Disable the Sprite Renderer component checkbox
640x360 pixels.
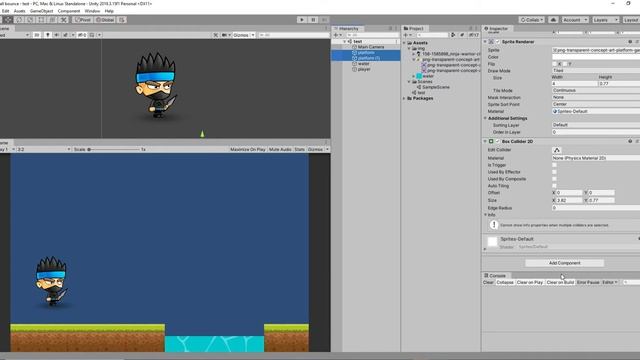(x=498, y=42)
